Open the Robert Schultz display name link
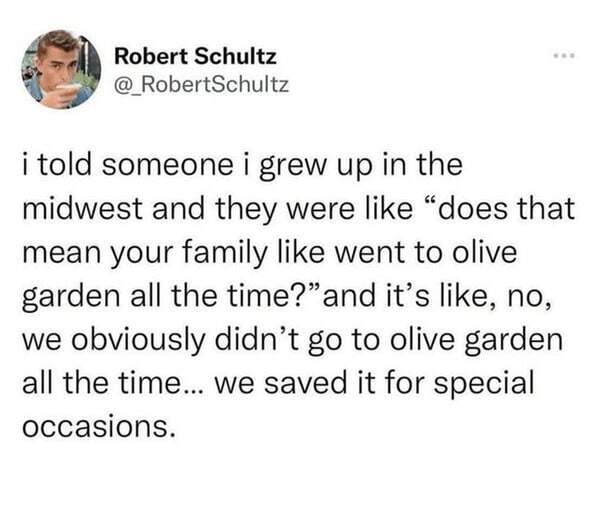 [x=195, y=57]
